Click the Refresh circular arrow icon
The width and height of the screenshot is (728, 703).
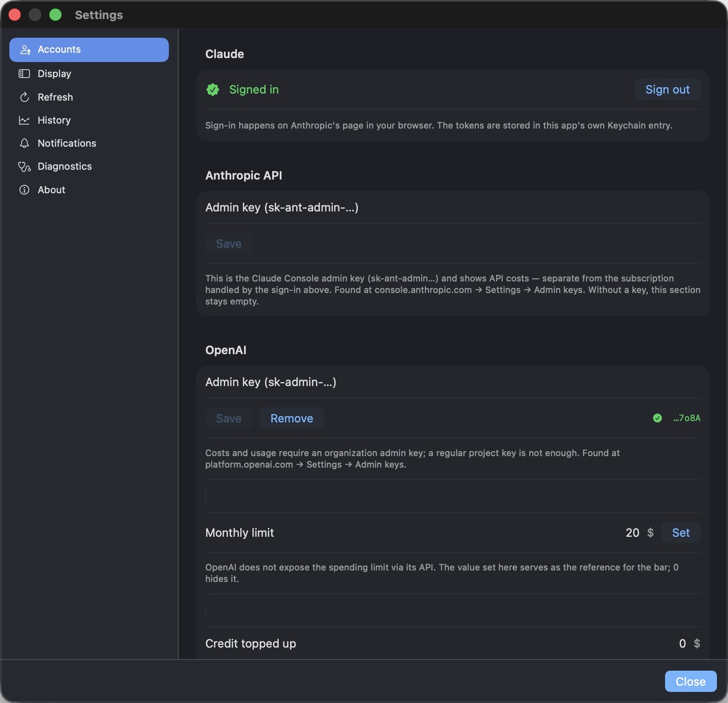point(24,97)
